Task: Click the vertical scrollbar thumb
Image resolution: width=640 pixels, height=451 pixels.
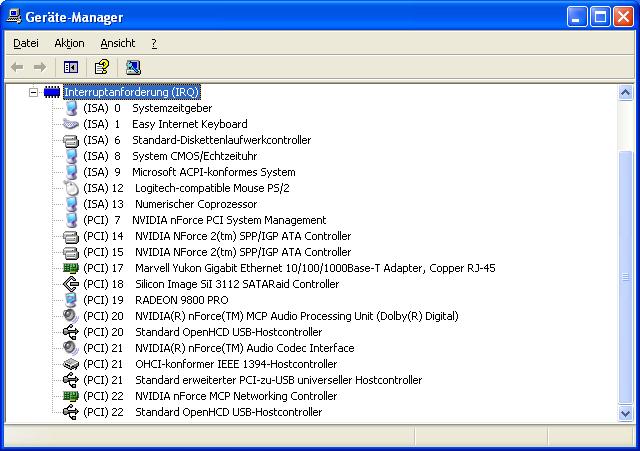Action: pyautogui.click(x=625, y=278)
